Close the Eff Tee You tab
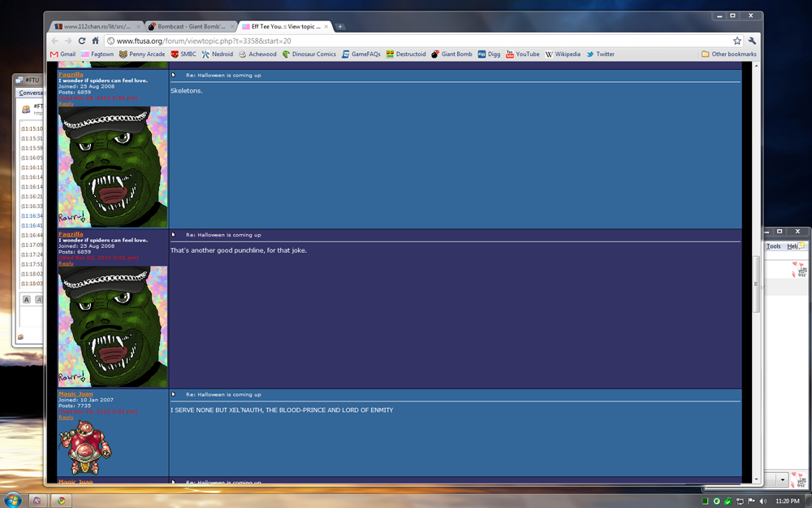This screenshot has height=508, width=812. click(x=326, y=27)
